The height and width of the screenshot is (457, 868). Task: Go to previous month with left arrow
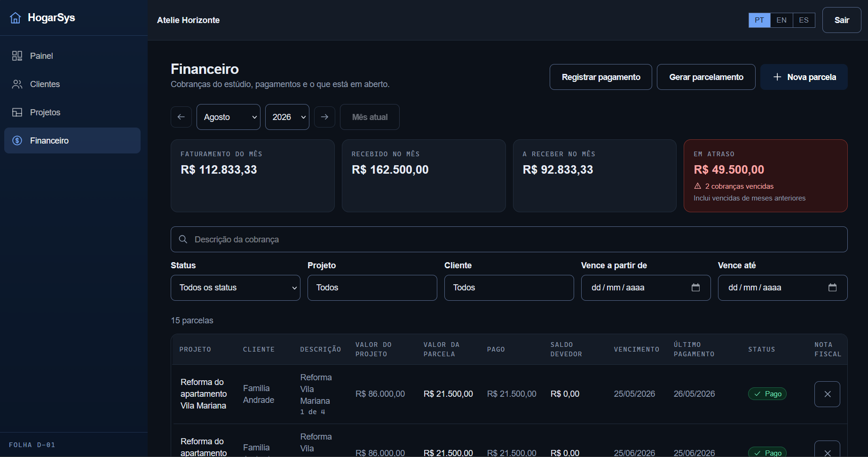coord(181,117)
